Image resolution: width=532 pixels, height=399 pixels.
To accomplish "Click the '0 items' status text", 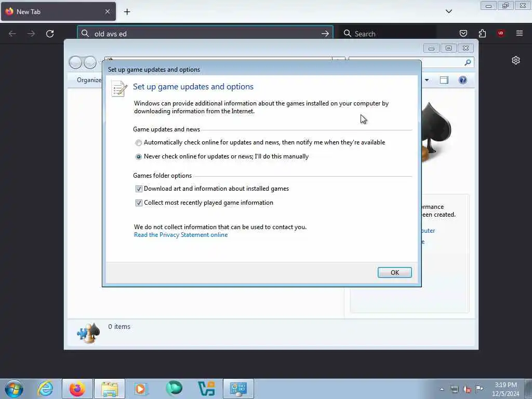I will pos(119,326).
